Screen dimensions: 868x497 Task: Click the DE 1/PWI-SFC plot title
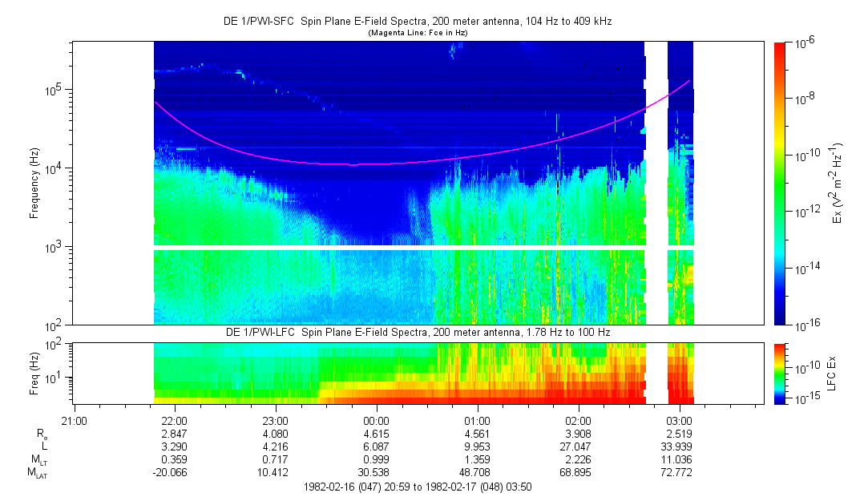point(417,22)
